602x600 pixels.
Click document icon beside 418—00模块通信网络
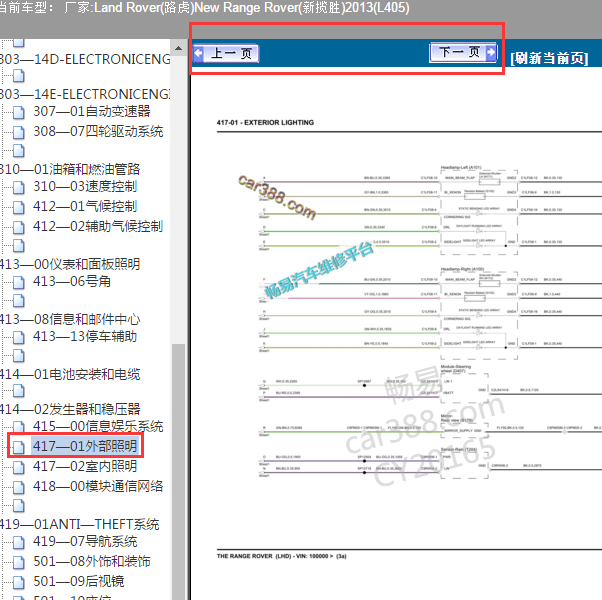click(x=18, y=487)
